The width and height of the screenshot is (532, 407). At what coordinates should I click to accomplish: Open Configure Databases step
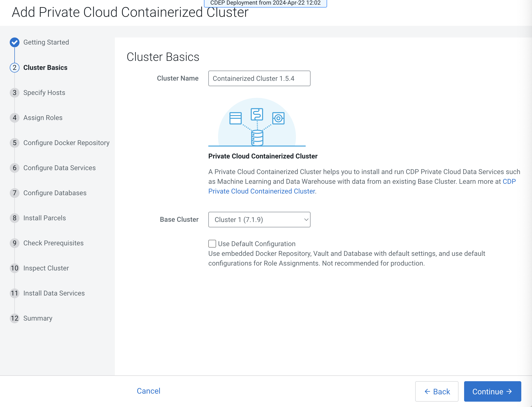55,193
